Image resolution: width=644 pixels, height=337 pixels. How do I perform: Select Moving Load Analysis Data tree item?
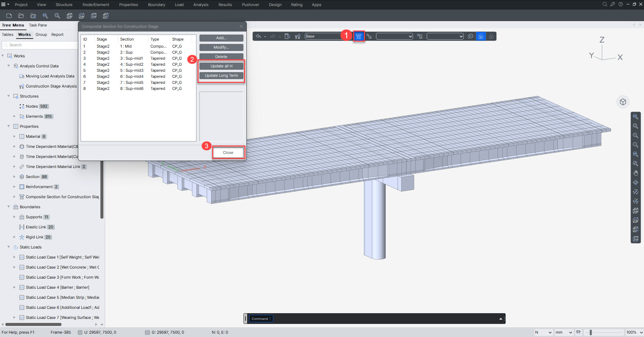point(50,76)
